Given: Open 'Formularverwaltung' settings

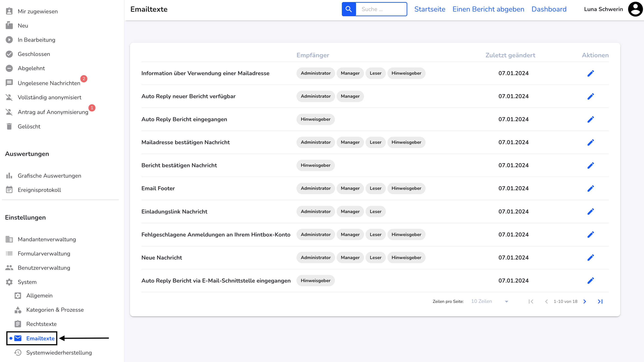Looking at the screenshot, I should coord(44,253).
